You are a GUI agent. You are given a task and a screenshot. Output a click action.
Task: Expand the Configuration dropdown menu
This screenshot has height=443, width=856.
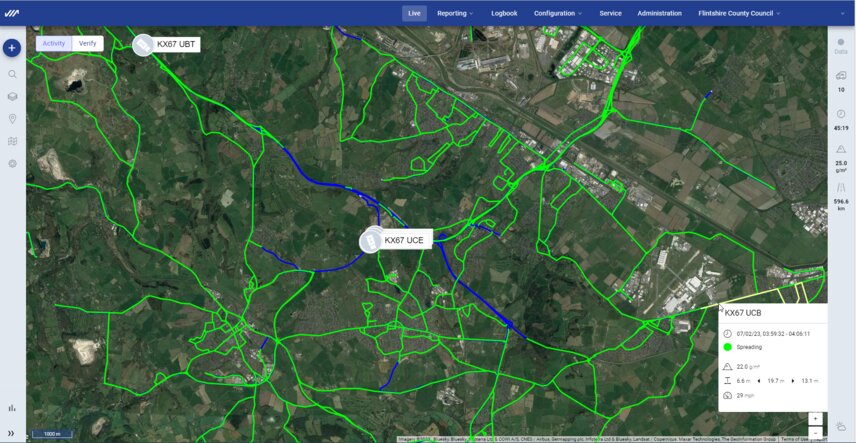tap(558, 14)
